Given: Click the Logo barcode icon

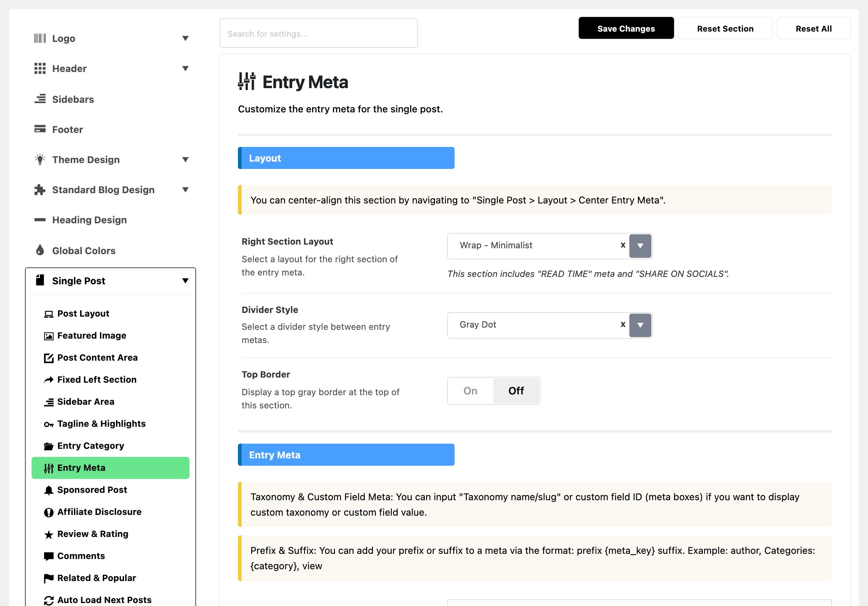Looking at the screenshot, I should [40, 38].
